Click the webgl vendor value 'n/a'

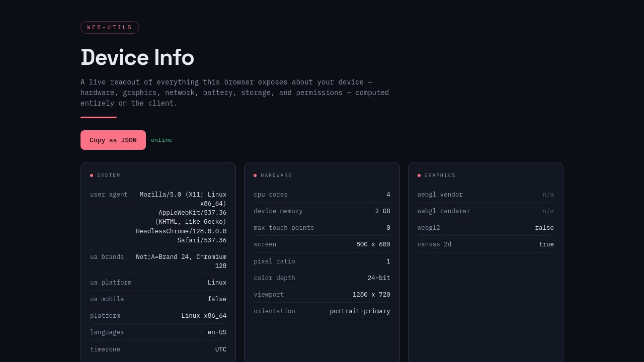click(x=548, y=195)
